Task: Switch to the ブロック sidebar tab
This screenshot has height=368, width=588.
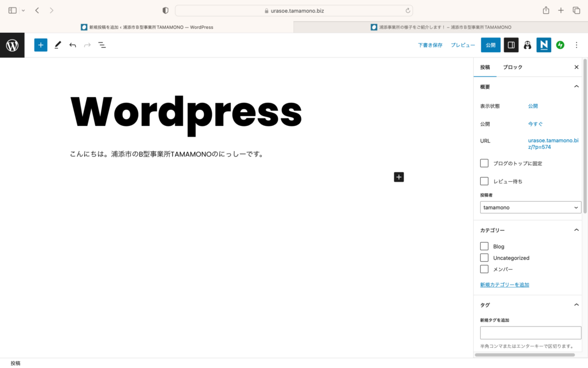Action: [513, 67]
